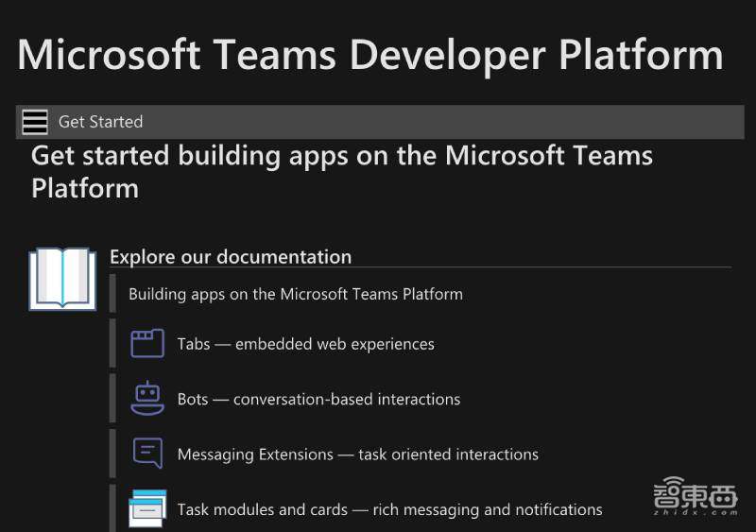Click the accent bar left of Bots icon
The width and height of the screenshot is (756, 532).
112,399
